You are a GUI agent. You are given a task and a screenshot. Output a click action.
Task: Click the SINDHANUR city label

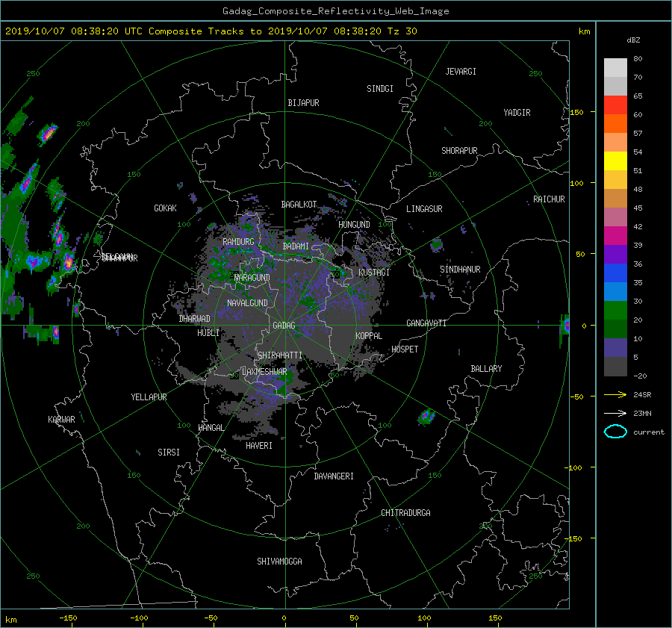point(460,270)
